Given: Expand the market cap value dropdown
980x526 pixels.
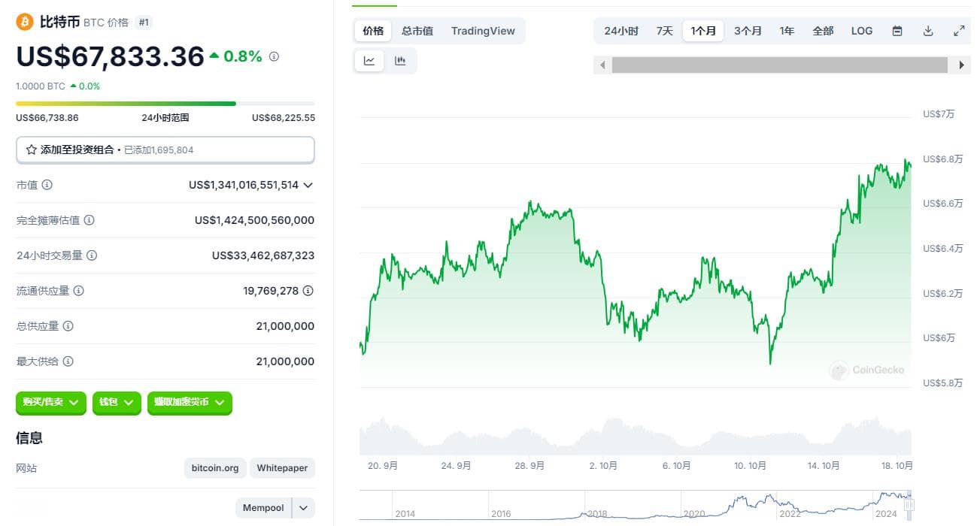Looking at the screenshot, I should click(308, 185).
